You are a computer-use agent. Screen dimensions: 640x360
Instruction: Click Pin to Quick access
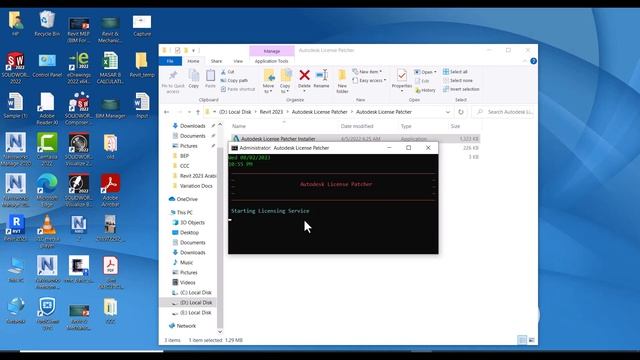tap(173, 82)
